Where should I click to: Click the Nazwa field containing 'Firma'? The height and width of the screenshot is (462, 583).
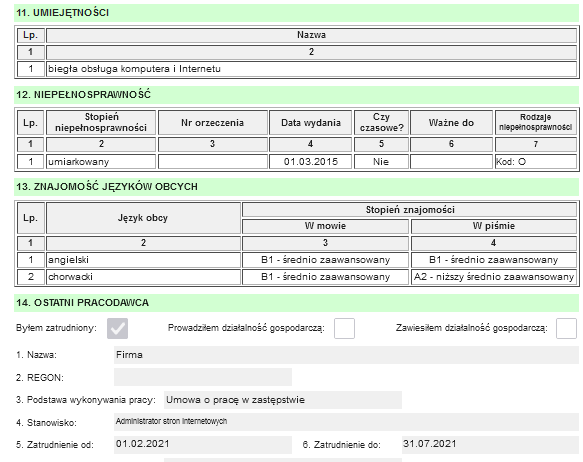346,355
